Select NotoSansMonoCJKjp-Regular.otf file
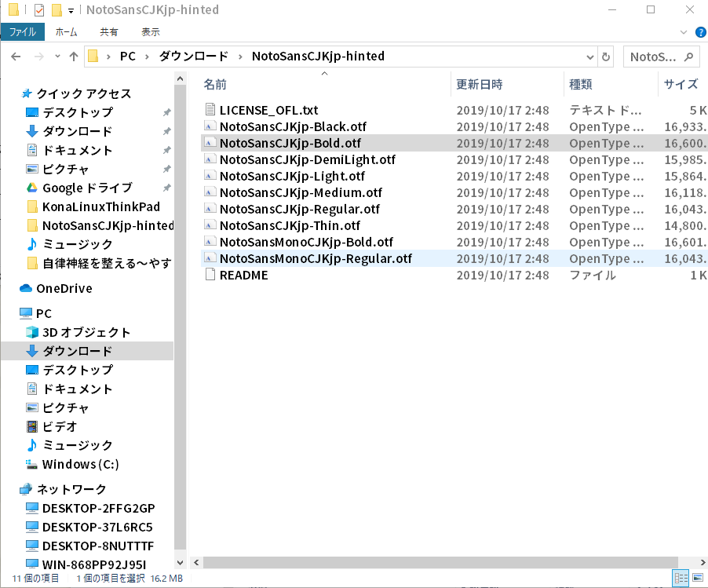Screen dimensions: 708x588 tap(316, 259)
